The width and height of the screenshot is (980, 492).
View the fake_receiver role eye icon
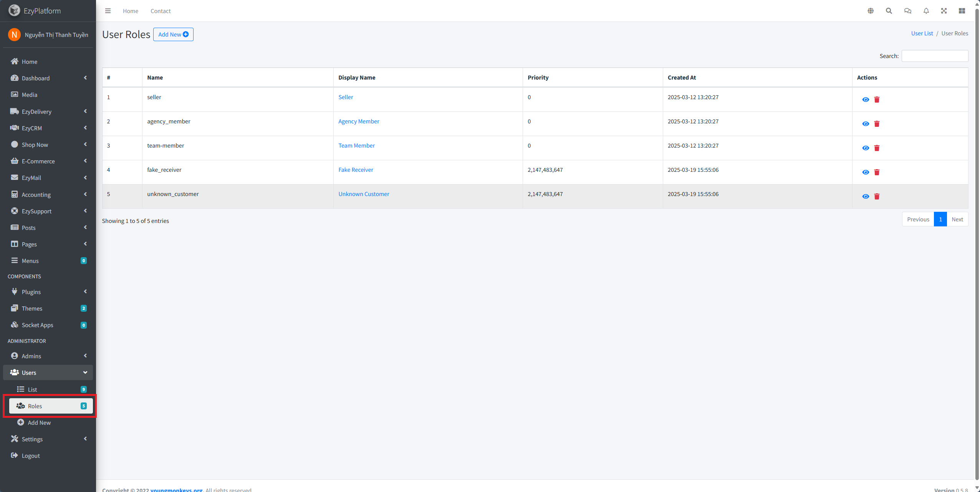pos(866,172)
